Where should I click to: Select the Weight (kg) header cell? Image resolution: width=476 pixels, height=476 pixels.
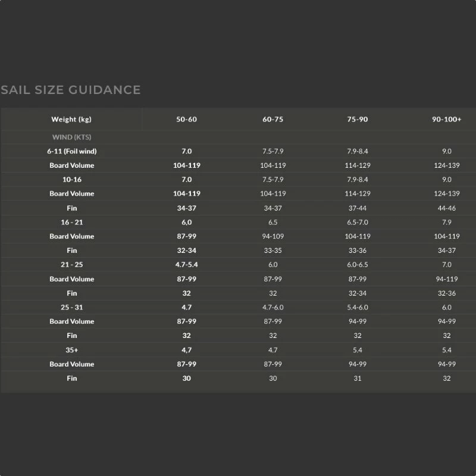tap(71, 120)
